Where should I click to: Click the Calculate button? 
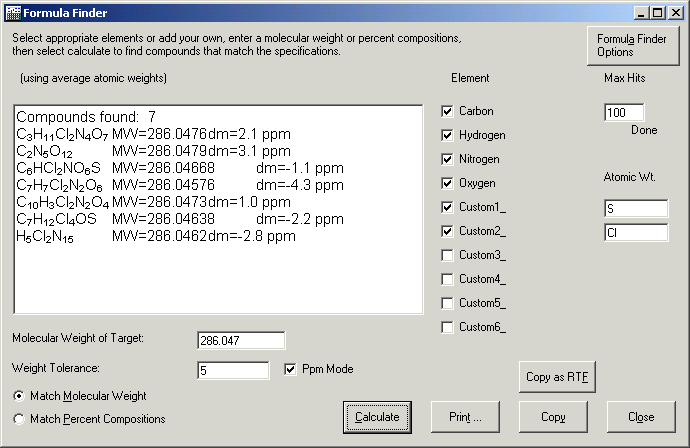click(377, 417)
